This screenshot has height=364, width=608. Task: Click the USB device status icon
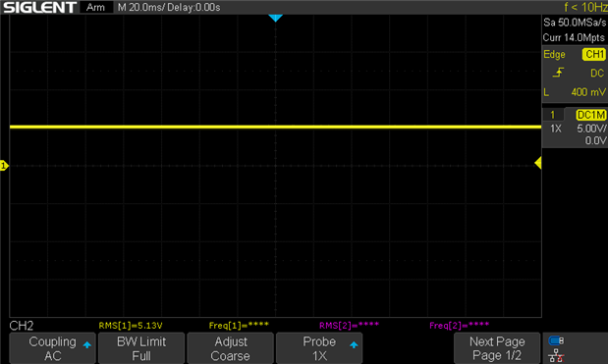556,340
